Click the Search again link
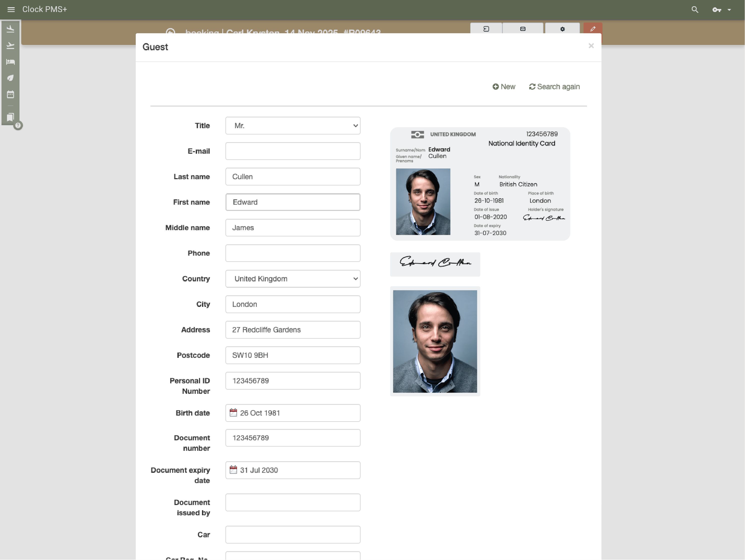Viewport: 745px width, 560px height. tap(554, 86)
